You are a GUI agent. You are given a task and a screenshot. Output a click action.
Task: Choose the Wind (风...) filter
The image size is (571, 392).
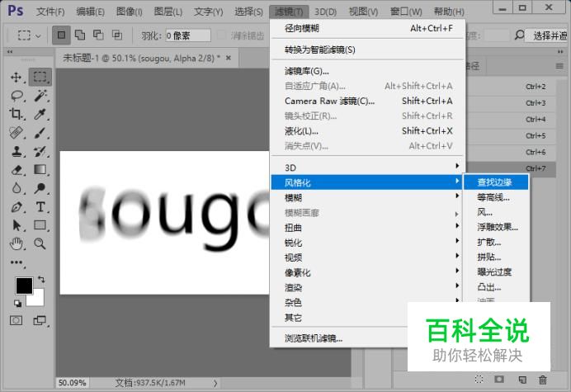496,212
